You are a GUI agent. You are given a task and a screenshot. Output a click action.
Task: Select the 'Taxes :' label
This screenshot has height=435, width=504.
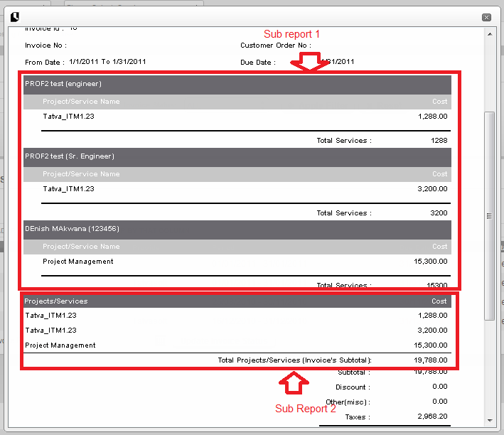[358, 417]
